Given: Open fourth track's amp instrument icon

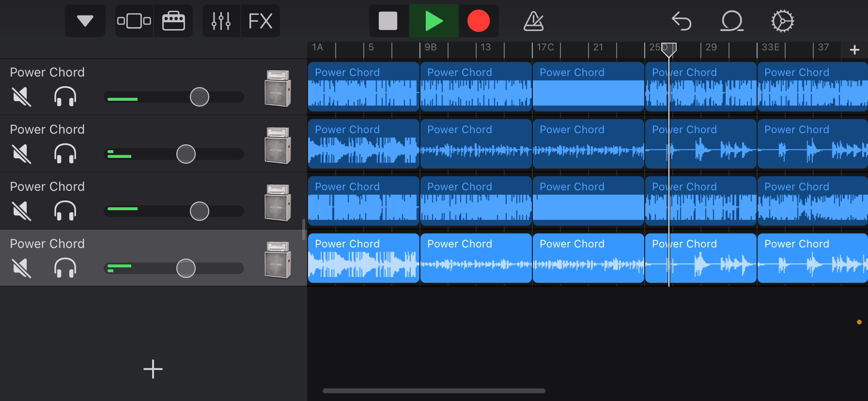Looking at the screenshot, I should point(278,259).
